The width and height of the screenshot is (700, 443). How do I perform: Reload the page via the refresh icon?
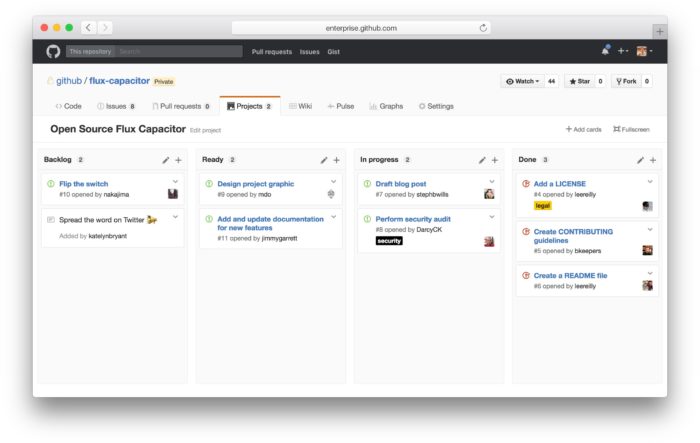click(483, 28)
